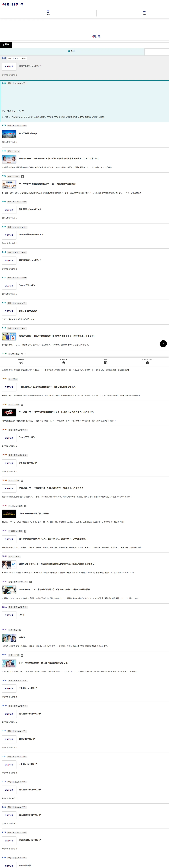
Task: Open 夕方ミステリー 嘘の証明3 title
Action: (x=51, y=488)
